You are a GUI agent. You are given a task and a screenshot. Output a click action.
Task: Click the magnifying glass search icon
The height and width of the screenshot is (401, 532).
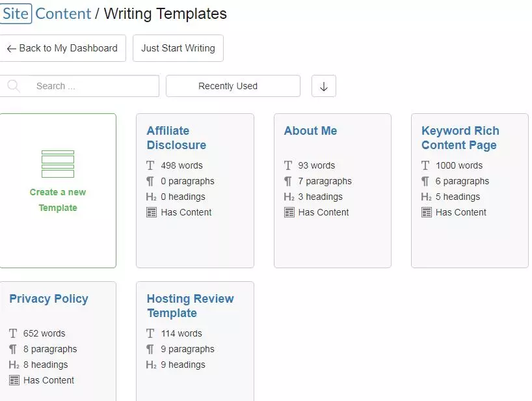[x=14, y=86]
